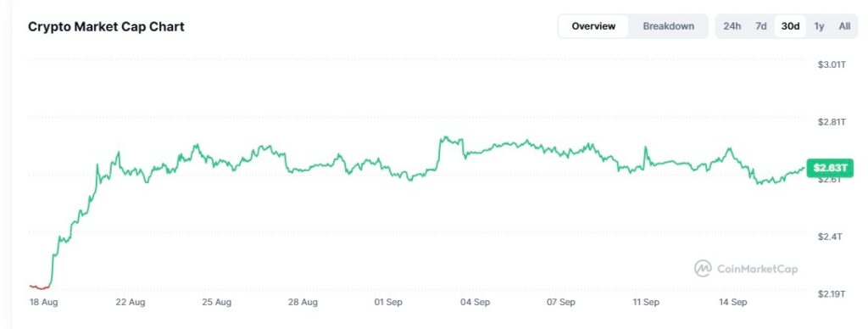Click the $2.19T axis label
Viewport: 868px width, 329px height.
[832, 294]
